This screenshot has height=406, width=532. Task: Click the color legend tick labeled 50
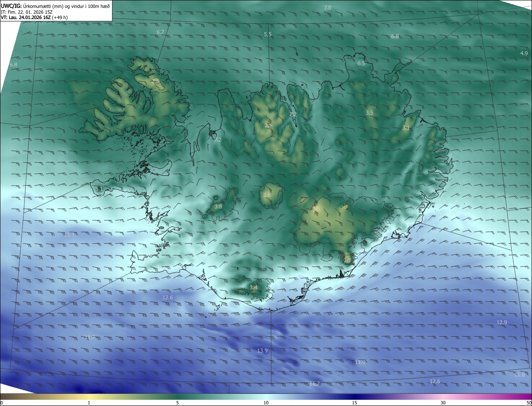529,403
